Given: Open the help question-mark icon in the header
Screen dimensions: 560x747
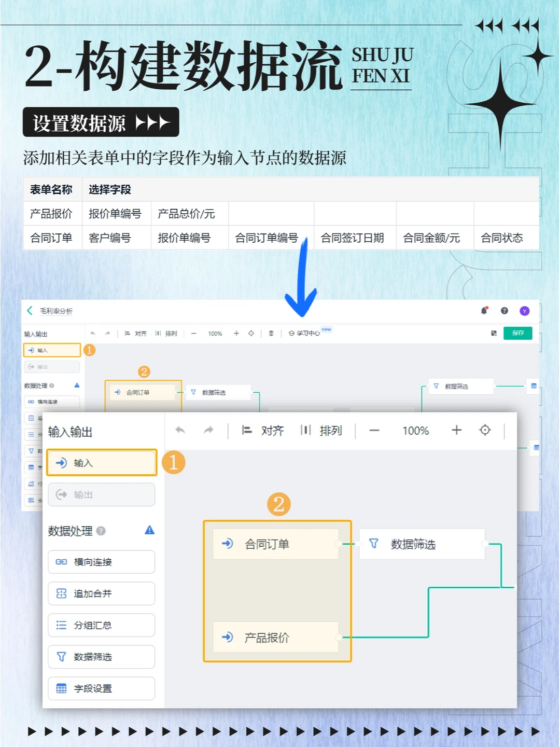Looking at the screenshot, I should [x=504, y=311].
